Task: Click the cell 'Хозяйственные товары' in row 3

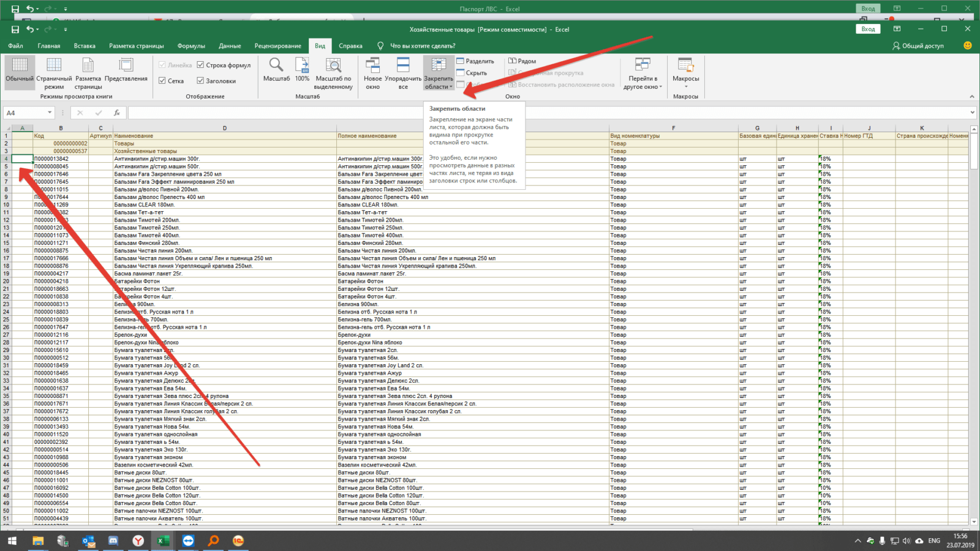Action: (225, 151)
